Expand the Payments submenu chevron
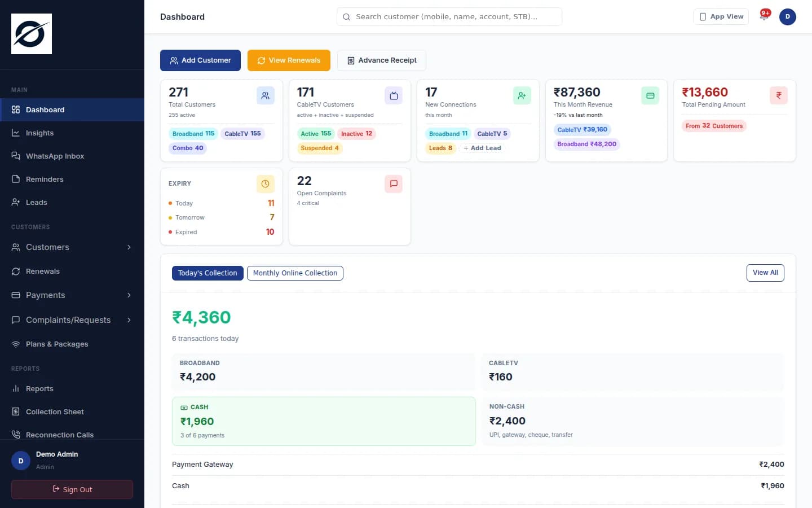The height and width of the screenshot is (508, 812). [x=129, y=295]
